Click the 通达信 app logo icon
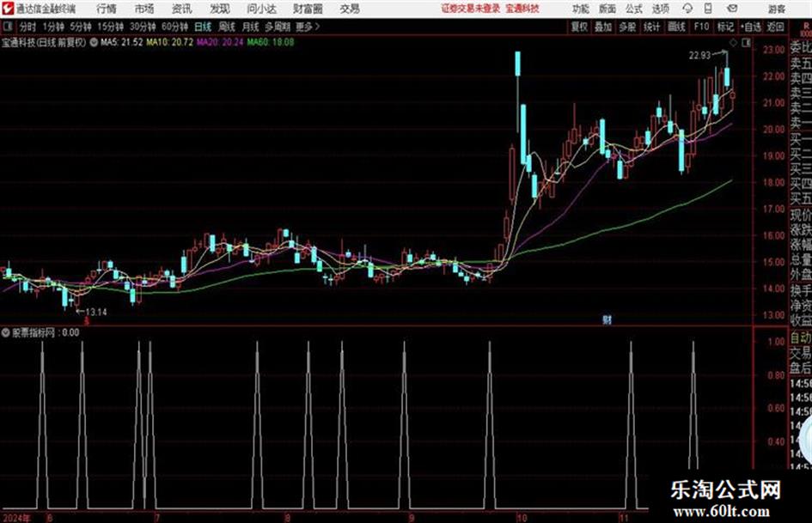Screen dimensions: 812x523 coord(8,9)
